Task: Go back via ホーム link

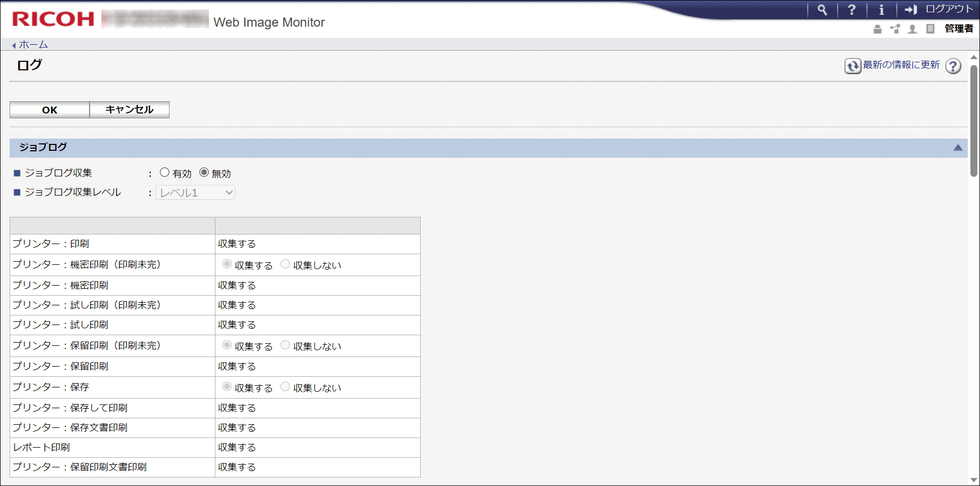Action: pos(34,45)
